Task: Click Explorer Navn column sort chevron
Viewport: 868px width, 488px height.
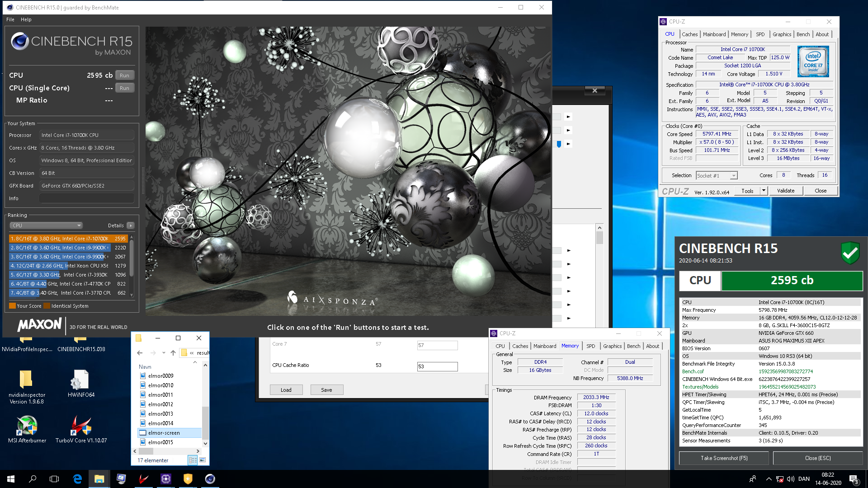Action: coord(195,362)
